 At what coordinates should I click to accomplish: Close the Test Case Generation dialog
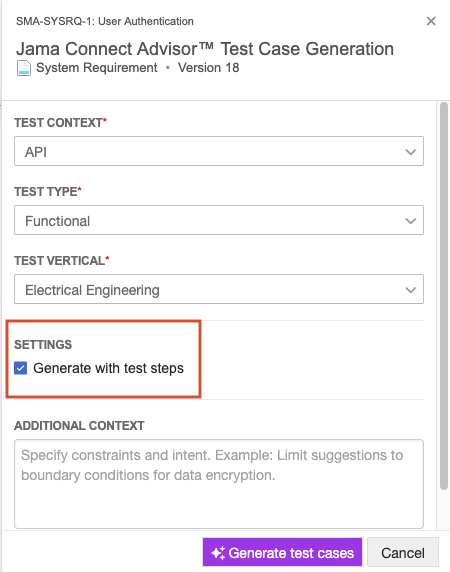pyautogui.click(x=431, y=21)
